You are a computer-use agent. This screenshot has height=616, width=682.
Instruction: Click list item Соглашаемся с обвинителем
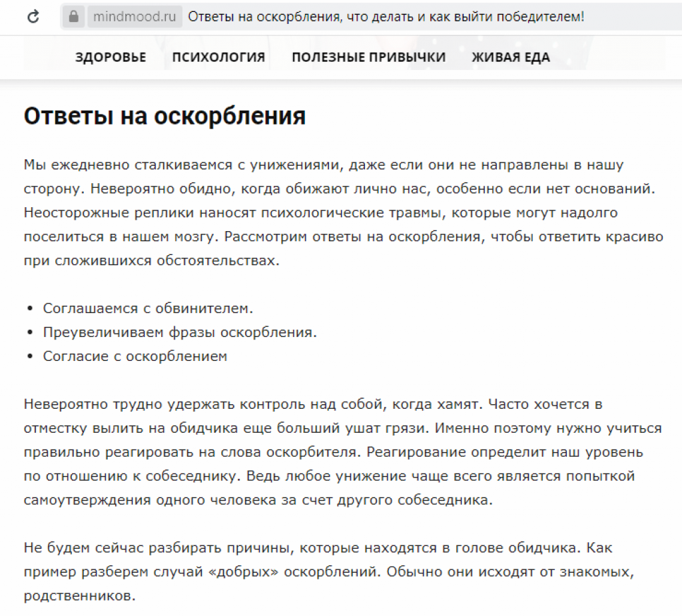148,308
